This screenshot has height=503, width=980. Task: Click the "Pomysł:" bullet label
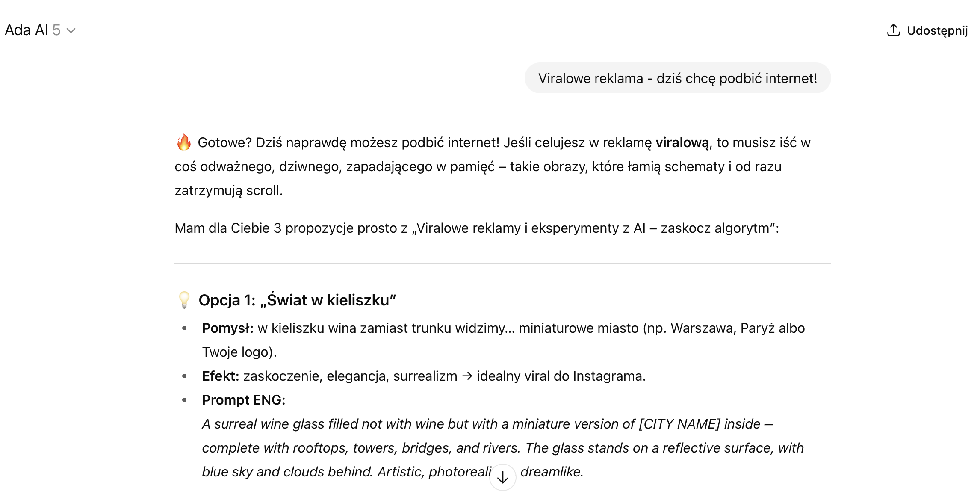(227, 328)
